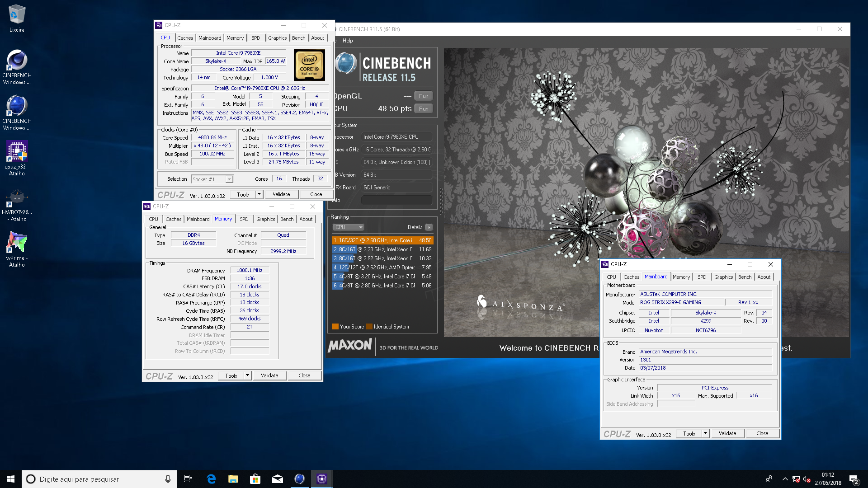Viewport: 868px width, 488px height.
Task: Select ranking entry 16C/32T @ 2.60 GHz
Action: [x=382, y=240]
